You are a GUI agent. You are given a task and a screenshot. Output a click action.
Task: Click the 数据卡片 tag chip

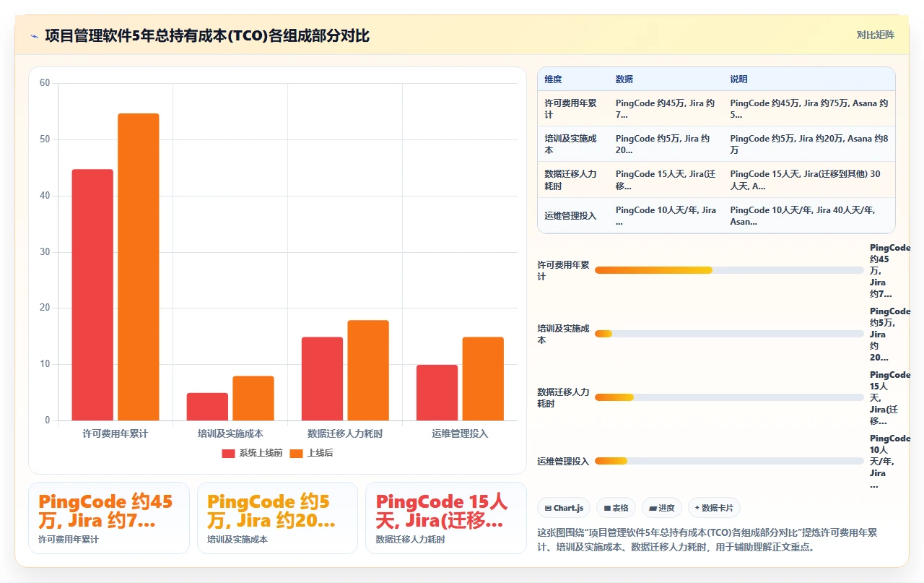[714, 508]
